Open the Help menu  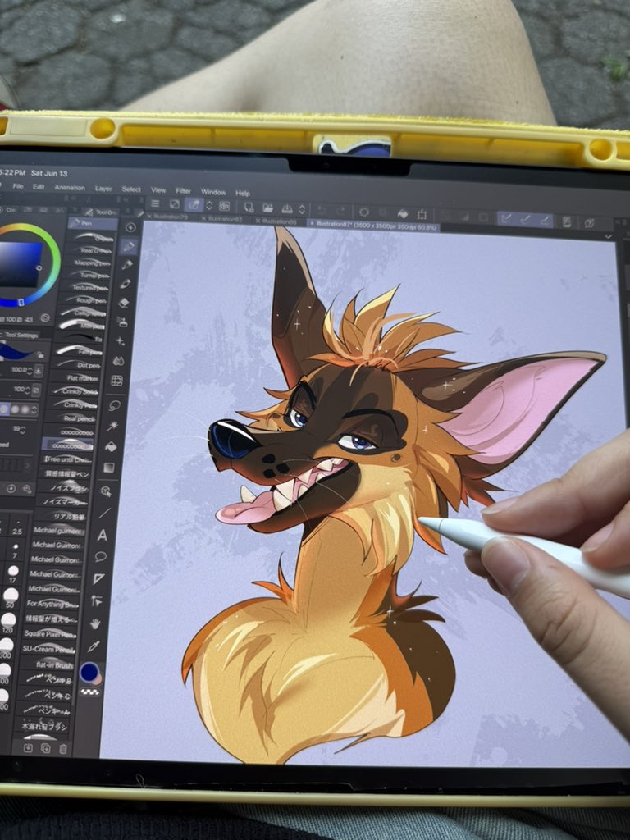243,193
